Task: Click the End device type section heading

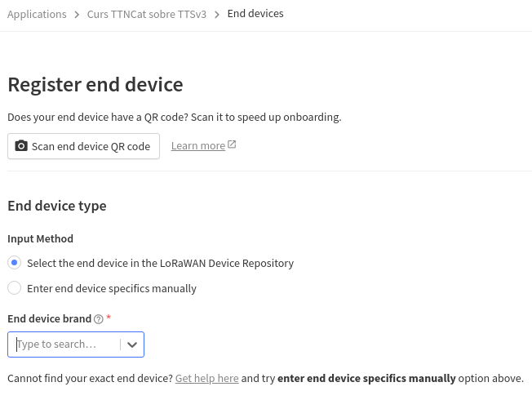Action: tap(57, 206)
